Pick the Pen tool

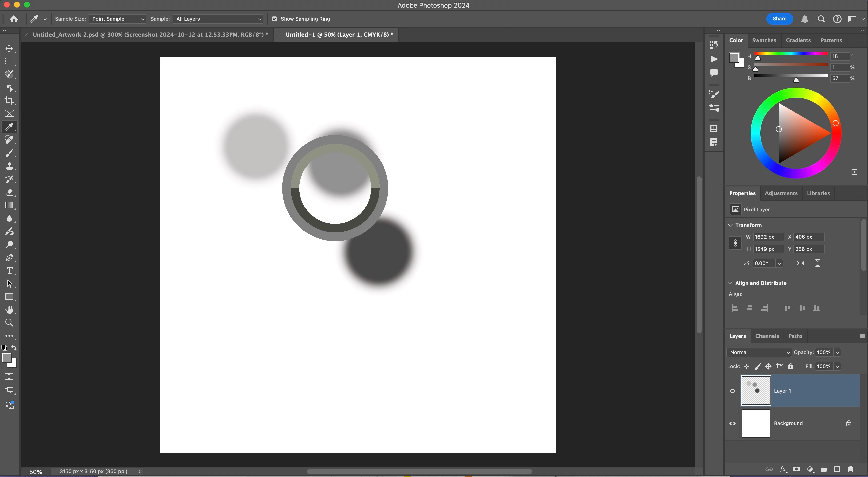click(x=10, y=258)
